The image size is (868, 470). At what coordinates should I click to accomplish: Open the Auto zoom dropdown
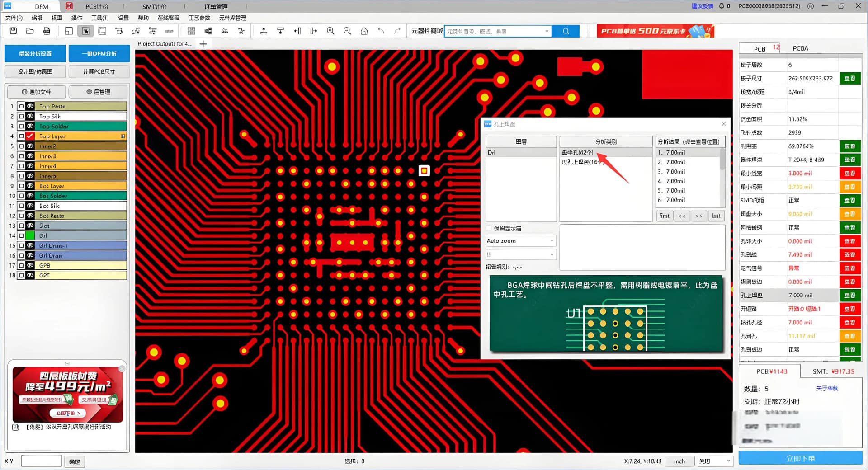click(552, 241)
